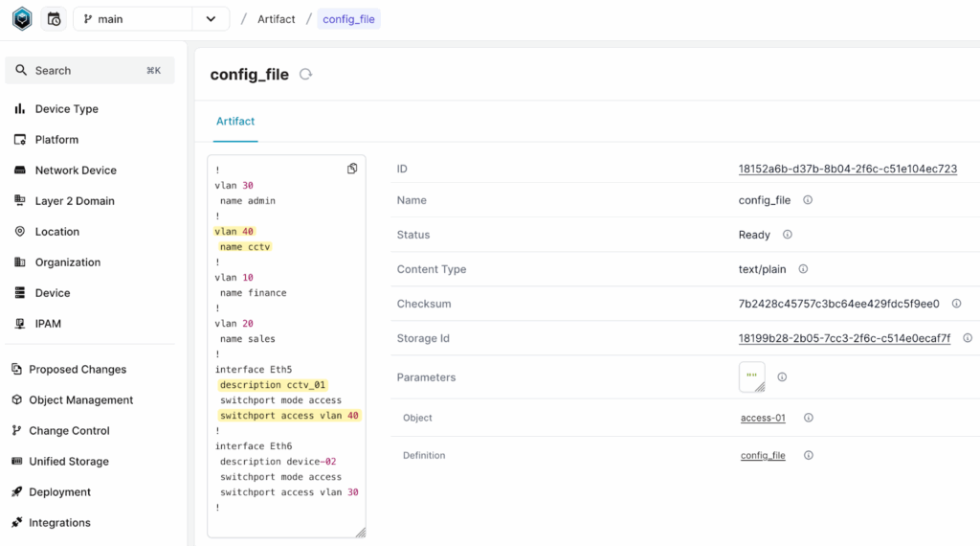Click the info icon beside Parameters
Image resolution: width=980 pixels, height=546 pixels.
click(782, 377)
